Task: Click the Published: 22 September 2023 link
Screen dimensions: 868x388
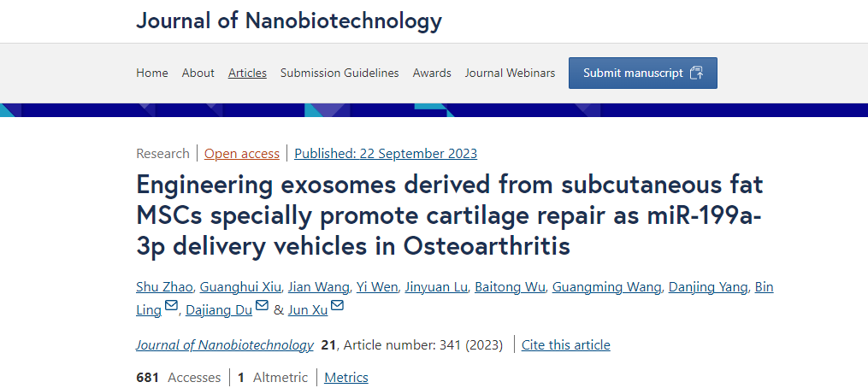Action: pyautogui.click(x=386, y=154)
